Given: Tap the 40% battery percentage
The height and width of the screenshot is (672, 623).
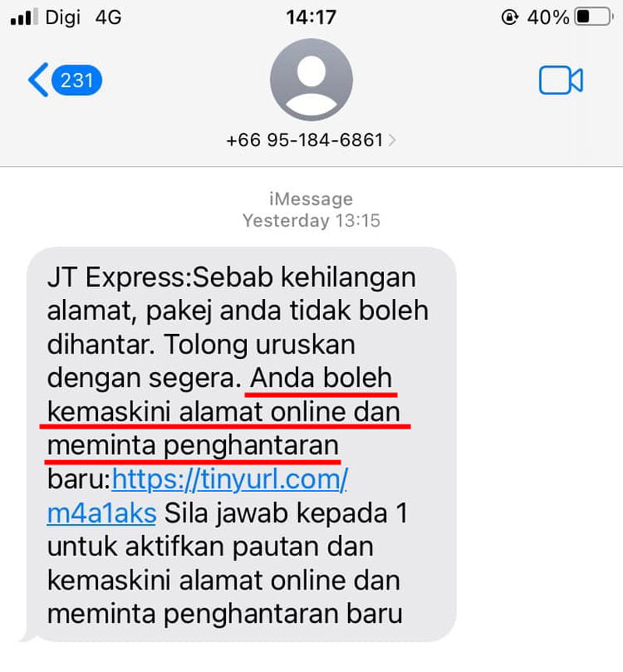Looking at the screenshot, I should point(548,18).
